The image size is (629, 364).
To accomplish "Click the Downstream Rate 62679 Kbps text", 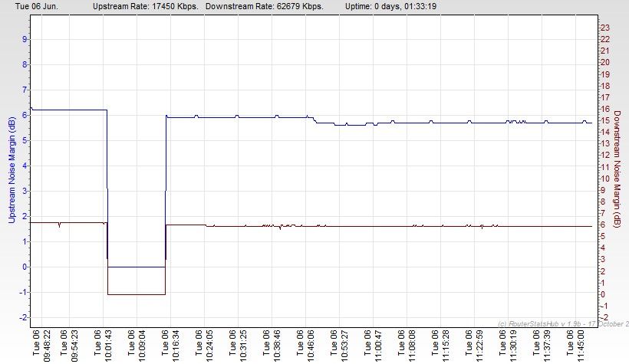I will [264, 6].
